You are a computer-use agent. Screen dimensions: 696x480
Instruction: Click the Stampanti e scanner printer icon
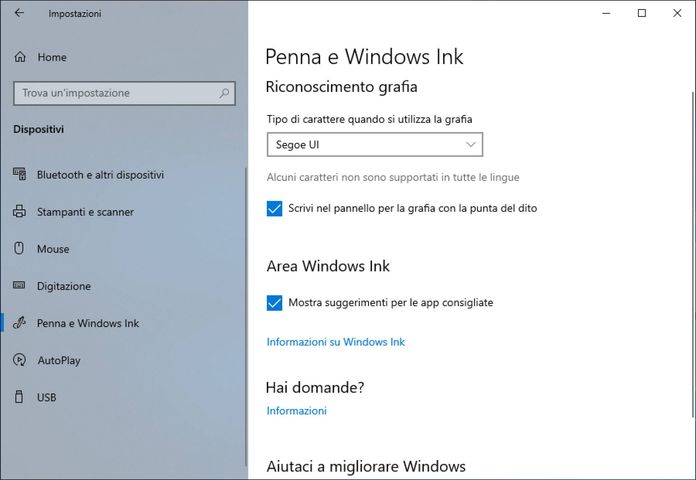(x=19, y=212)
